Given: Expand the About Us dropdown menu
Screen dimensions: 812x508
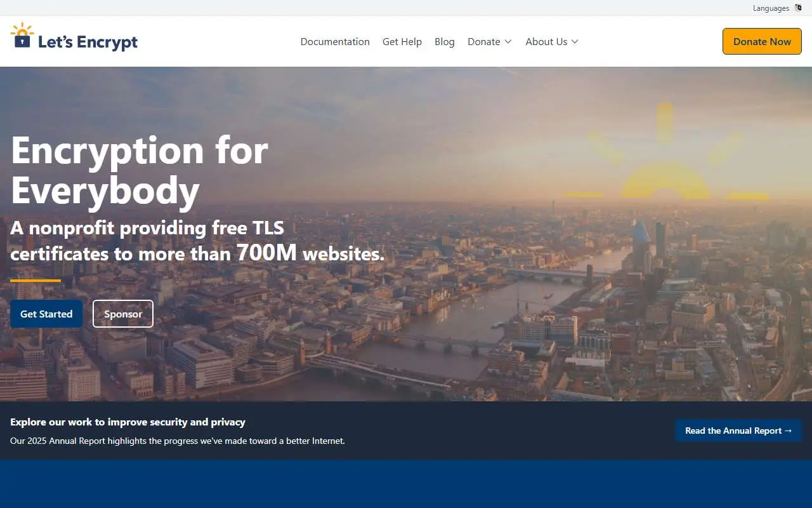Looking at the screenshot, I should pyautogui.click(x=552, y=41).
